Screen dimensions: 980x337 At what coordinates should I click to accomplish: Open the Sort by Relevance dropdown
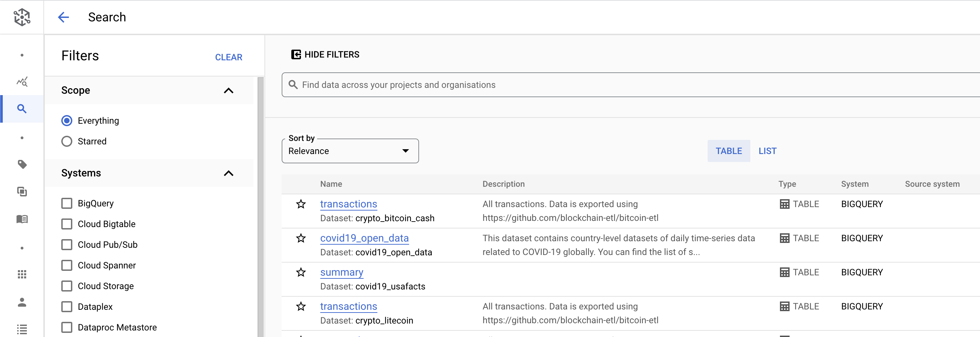[x=350, y=151]
